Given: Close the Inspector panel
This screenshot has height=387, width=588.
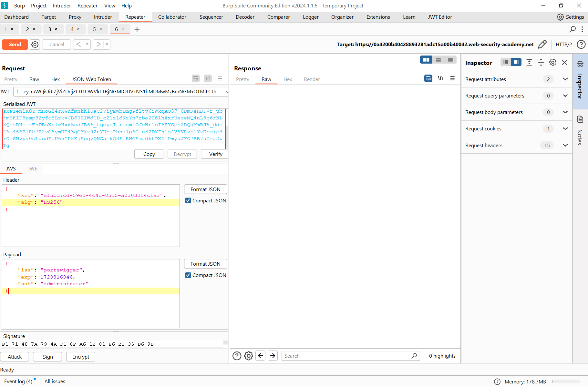Looking at the screenshot, I should pyautogui.click(x=564, y=62).
